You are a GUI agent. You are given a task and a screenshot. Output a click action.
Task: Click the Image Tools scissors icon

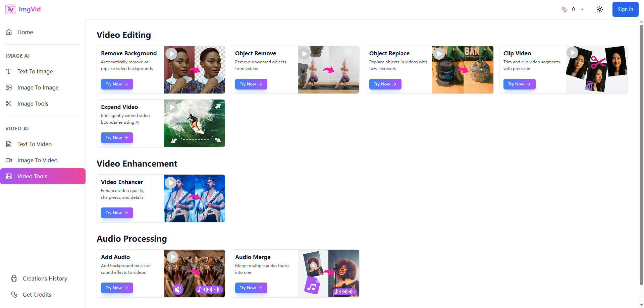[9, 104]
